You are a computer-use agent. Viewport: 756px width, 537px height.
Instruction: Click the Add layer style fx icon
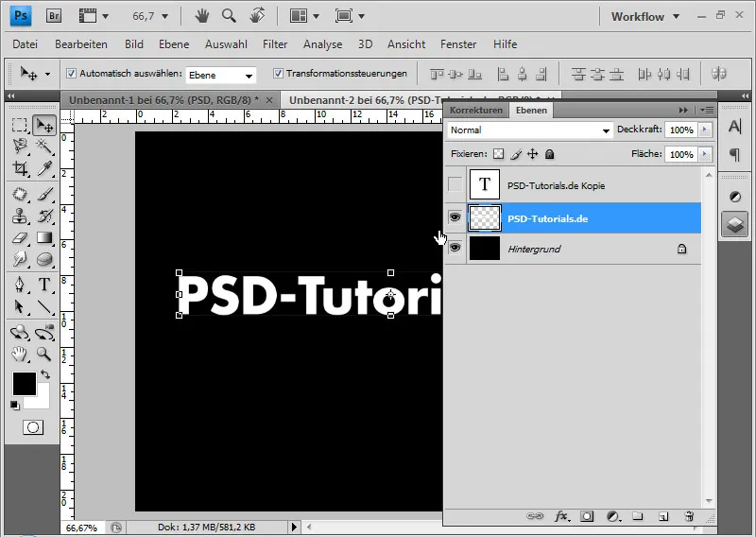pos(561,517)
